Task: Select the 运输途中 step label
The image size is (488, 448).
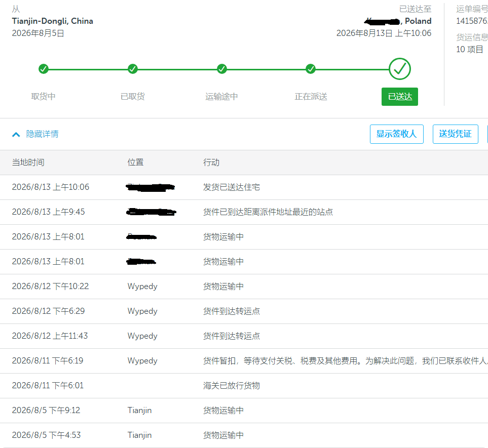Action: coord(221,96)
